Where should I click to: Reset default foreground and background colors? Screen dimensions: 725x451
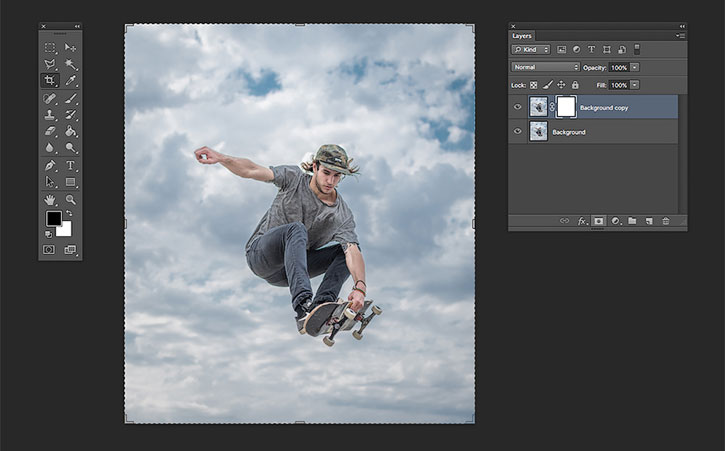tap(49, 235)
